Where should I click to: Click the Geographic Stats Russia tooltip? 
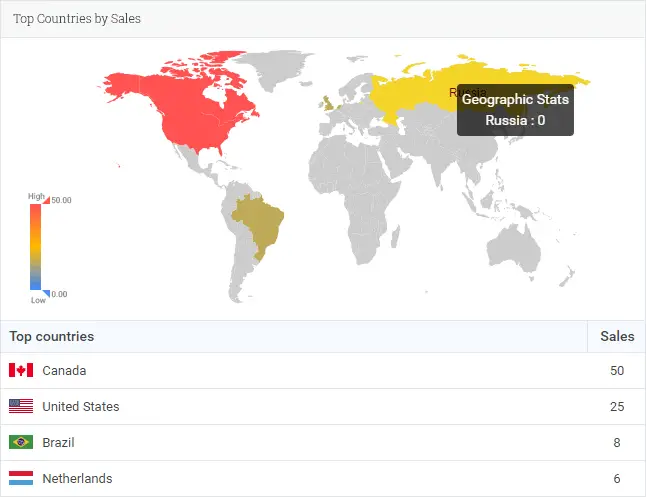click(515, 110)
